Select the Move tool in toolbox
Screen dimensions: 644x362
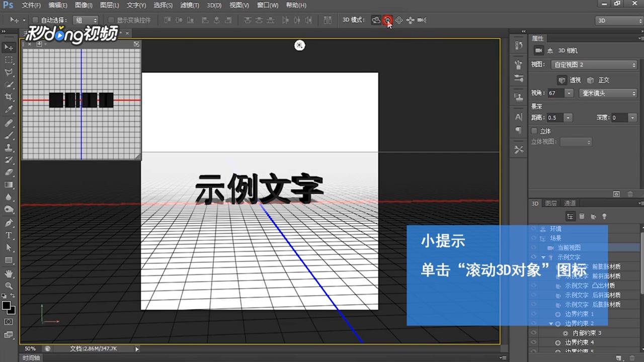(9, 47)
